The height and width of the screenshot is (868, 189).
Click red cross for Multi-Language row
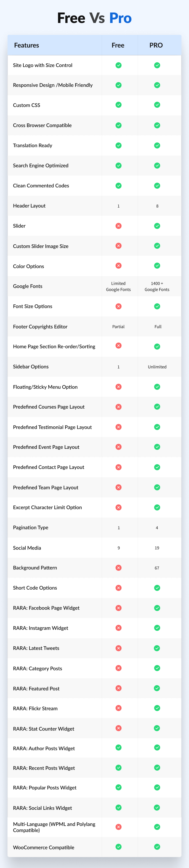pyautogui.click(x=118, y=827)
